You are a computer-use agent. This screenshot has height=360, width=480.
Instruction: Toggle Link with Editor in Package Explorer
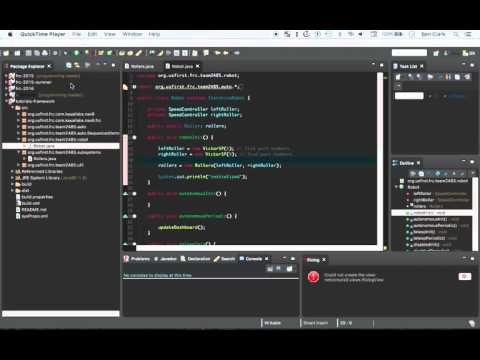click(x=77, y=66)
